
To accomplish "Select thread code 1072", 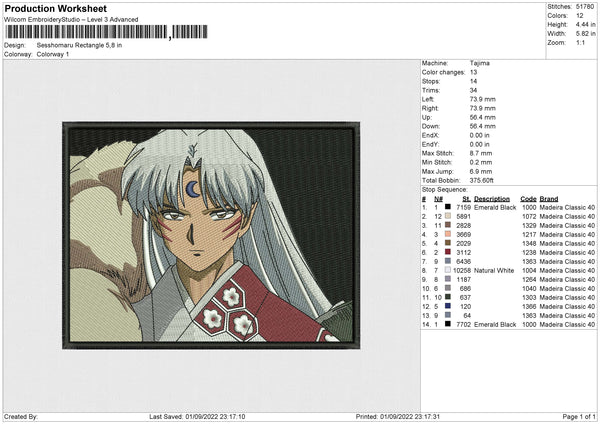I will (529, 216).
